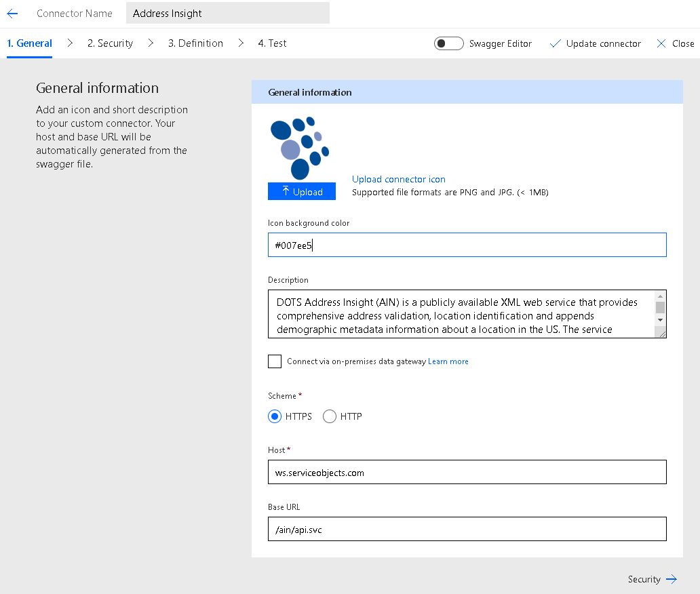Click chevron between General and Security steps
The height and width of the screenshot is (594, 700).
click(x=70, y=43)
